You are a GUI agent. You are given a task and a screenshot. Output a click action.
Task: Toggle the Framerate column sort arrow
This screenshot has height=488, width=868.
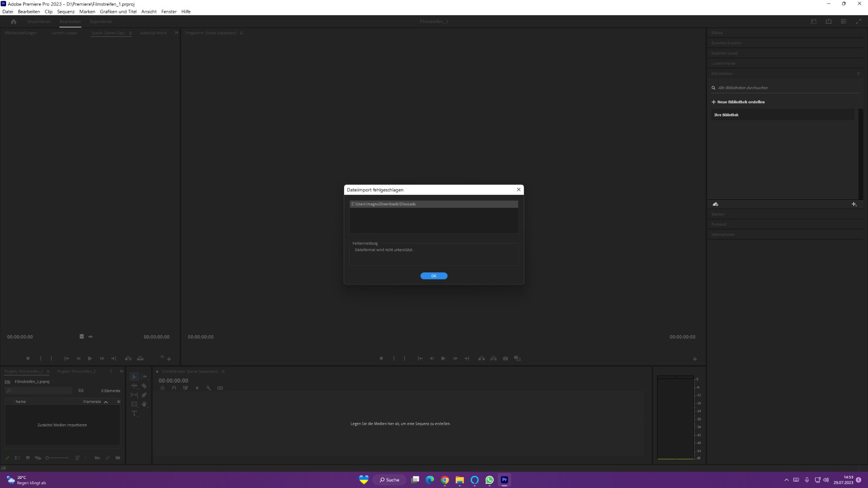coord(106,402)
